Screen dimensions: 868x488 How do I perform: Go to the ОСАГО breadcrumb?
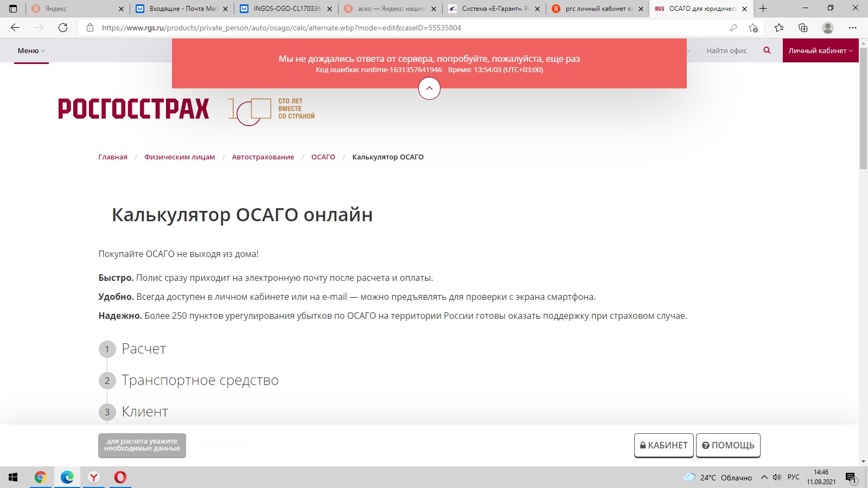point(323,157)
